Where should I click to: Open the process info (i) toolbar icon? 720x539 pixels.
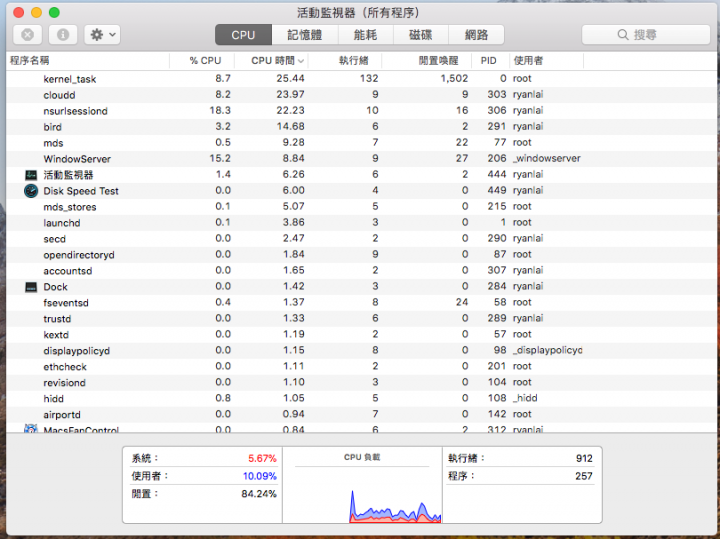(63, 34)
